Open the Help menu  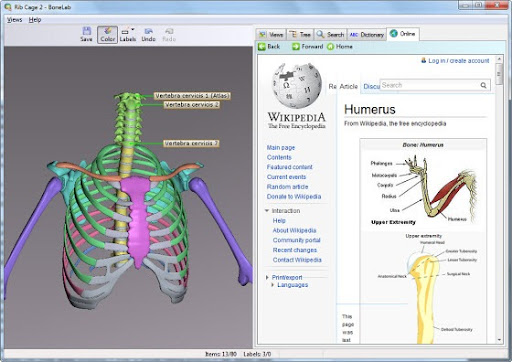(x=35, y=20)
